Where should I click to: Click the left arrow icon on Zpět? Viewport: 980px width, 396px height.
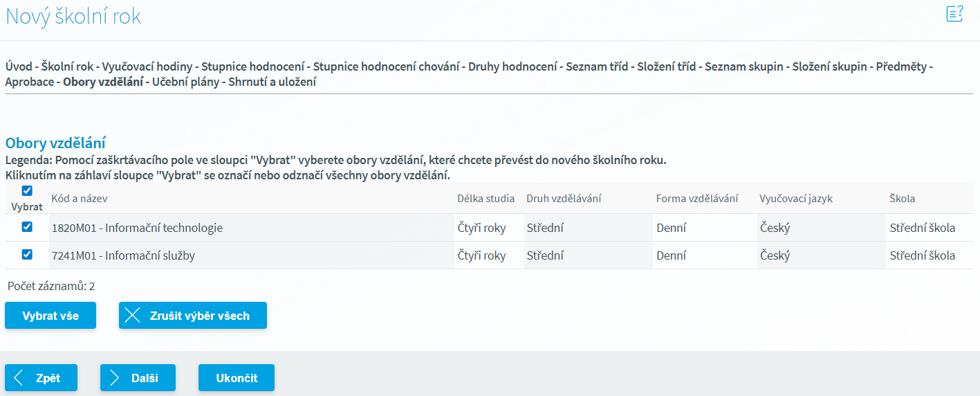click(19, 378)
